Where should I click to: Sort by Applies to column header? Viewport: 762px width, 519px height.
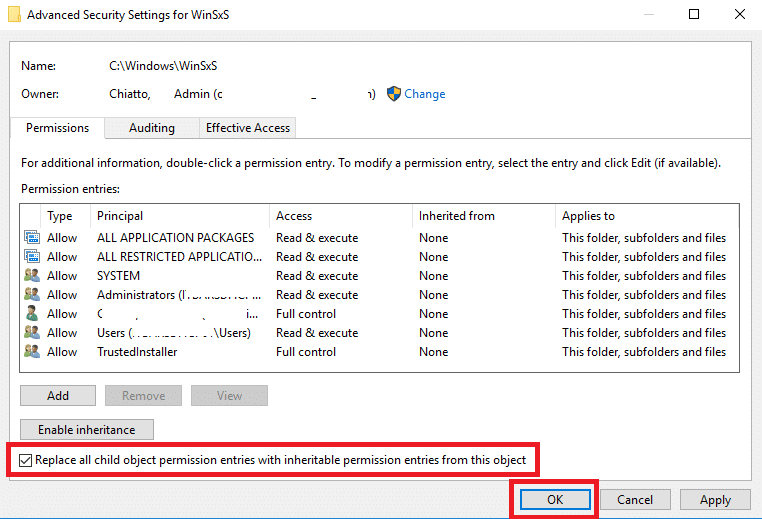647,216
